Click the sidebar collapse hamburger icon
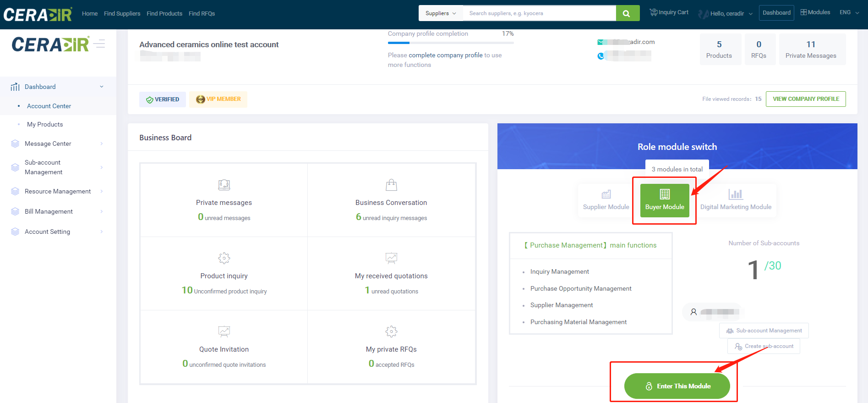The height and width of the screenshot is (403, 868). coord(99,44)
